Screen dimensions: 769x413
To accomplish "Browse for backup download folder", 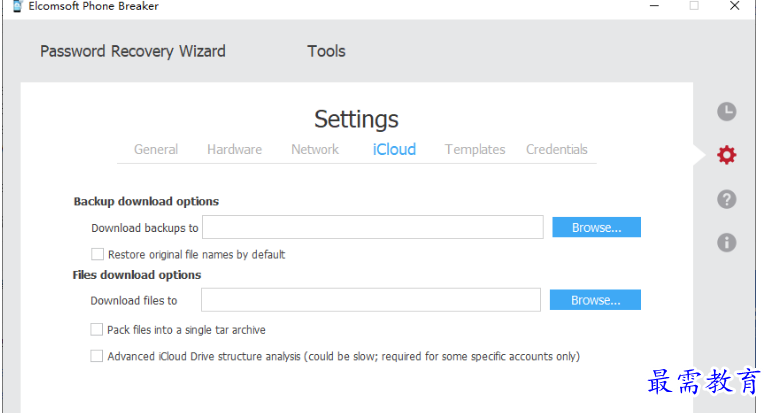I will [596, 227].
